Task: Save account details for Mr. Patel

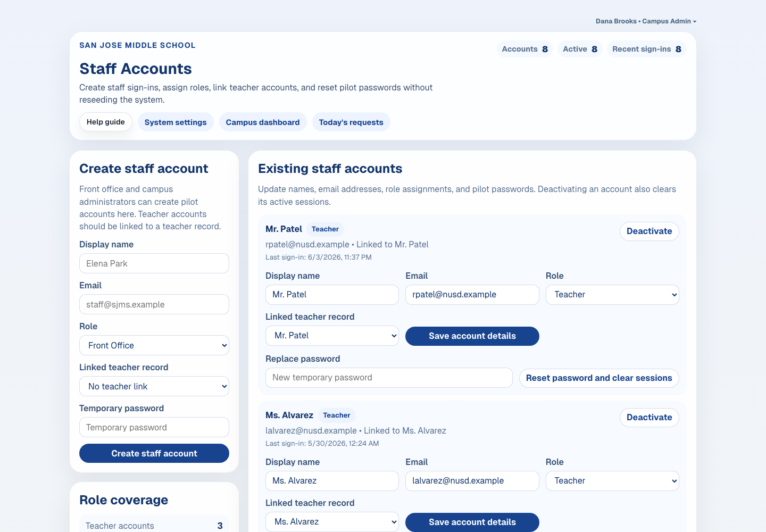Action: point(472,336)
